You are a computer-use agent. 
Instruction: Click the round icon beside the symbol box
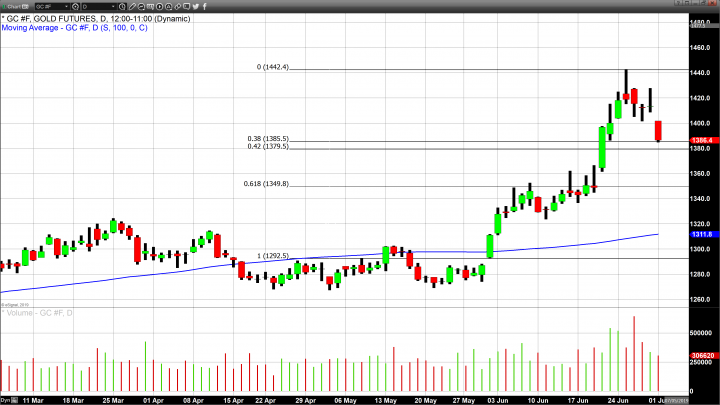(x=74, y=5)
